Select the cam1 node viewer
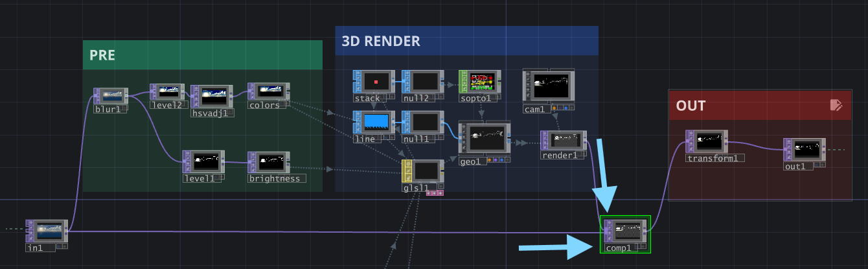The width and height of the screenshot is (868, 269). 551,86
